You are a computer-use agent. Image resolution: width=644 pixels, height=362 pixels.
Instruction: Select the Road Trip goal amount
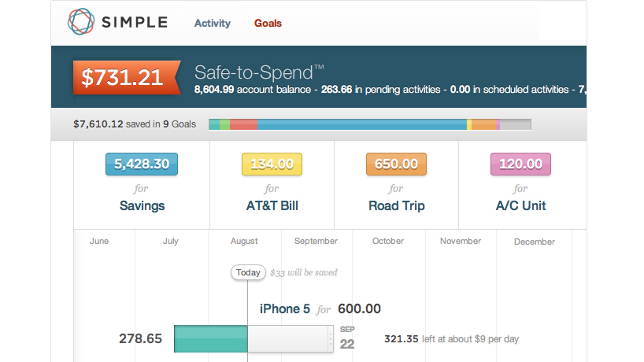[396, 164]
